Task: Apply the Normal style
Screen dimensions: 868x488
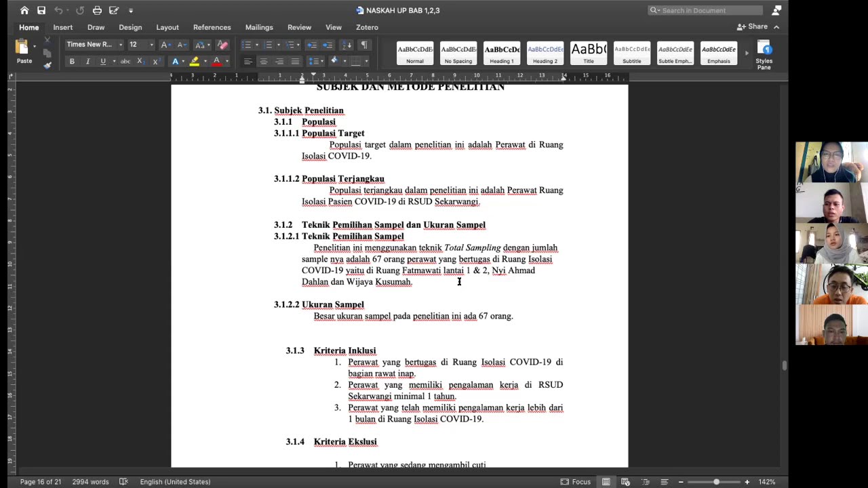Action: tap(415, 53)
